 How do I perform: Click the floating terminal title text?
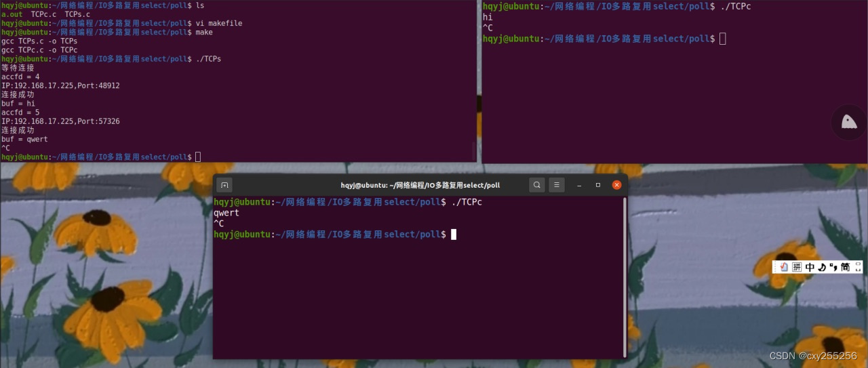pos(420,185)
